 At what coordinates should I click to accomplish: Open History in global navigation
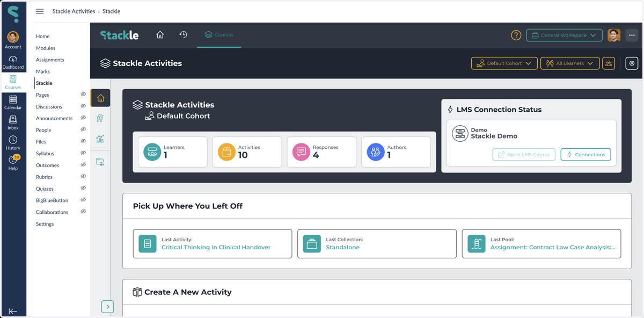coord(13,143)
